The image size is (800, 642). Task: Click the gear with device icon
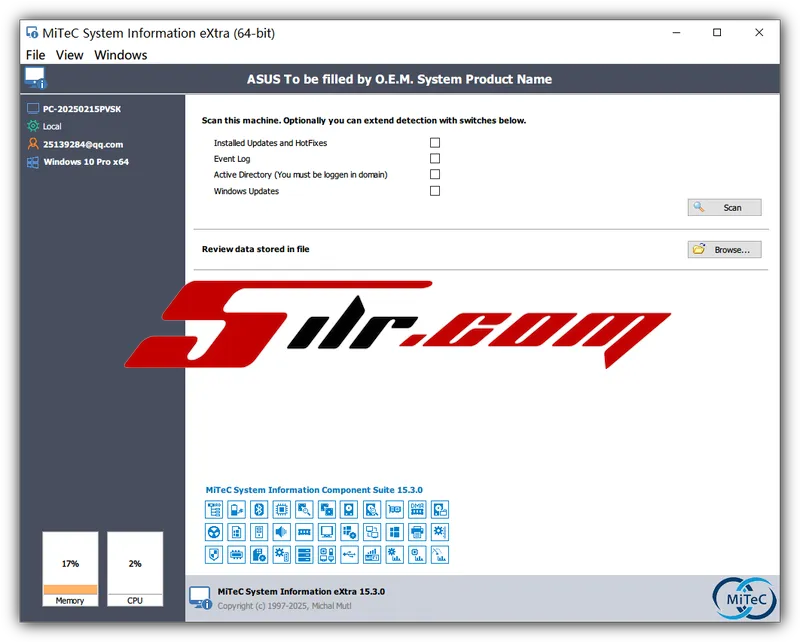coord(282,555)
